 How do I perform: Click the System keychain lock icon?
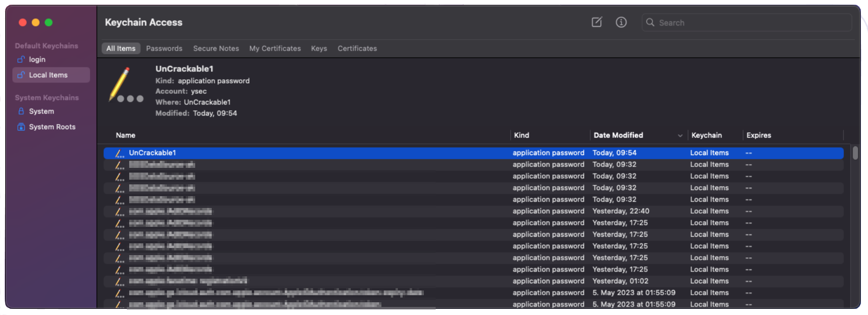pos(21,111)
